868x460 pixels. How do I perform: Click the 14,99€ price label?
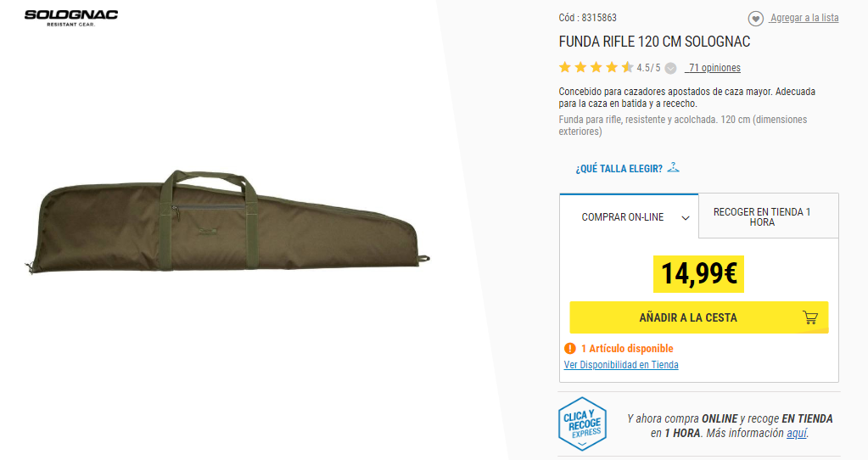click(698, 273)
